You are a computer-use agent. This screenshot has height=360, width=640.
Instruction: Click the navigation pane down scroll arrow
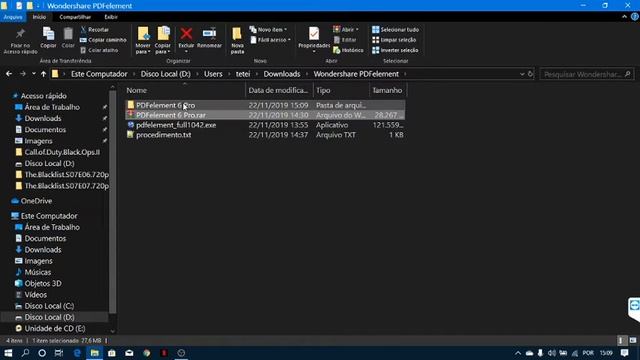pos(113,331)
